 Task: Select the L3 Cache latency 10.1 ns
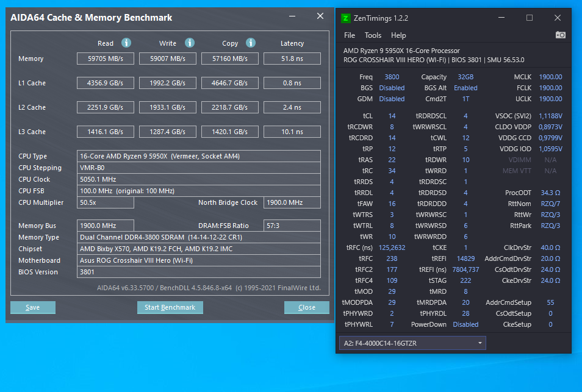click(292, 132)
